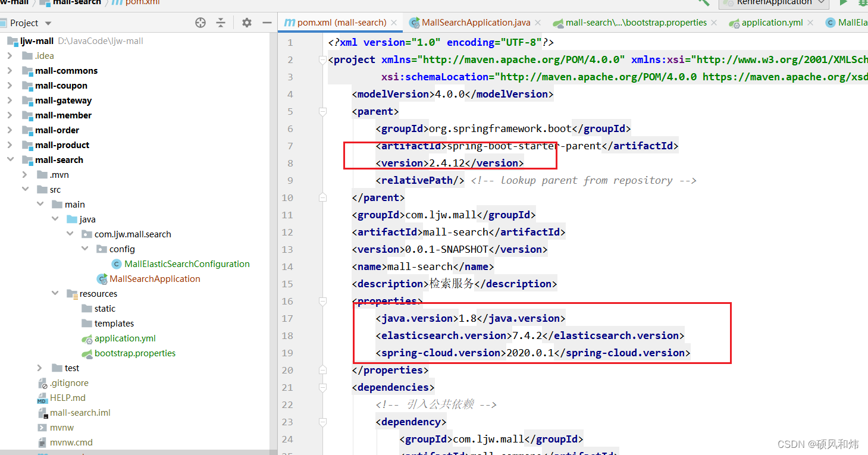Screen dimensions: 868x455
Task: Click elasticsearch.version value 7.4.2
Action: coord(527,335)
